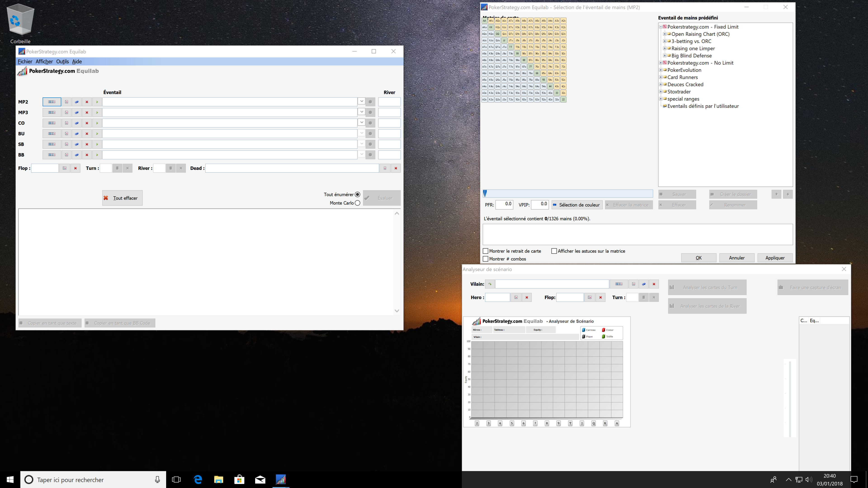This screenshot has width=868, height=488.
Task: Clear dead cards with red X icon
Action: tap(396, 168)
